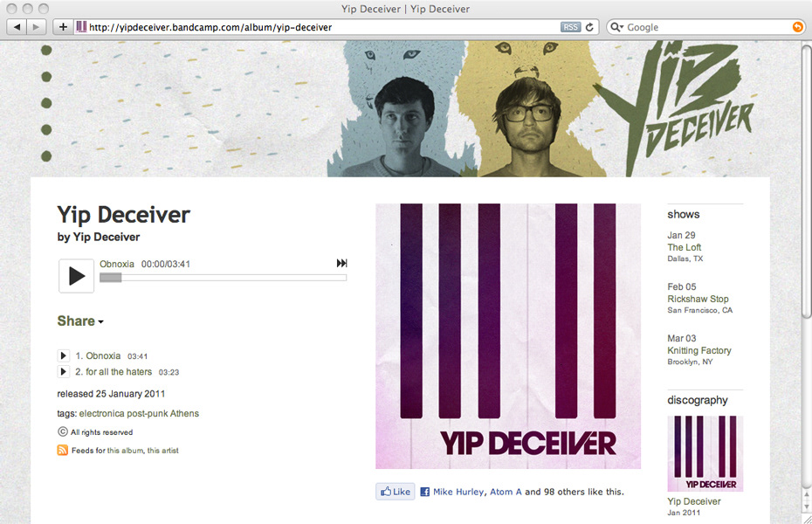Open Mike Hurley's Facebook profile link

458,492
